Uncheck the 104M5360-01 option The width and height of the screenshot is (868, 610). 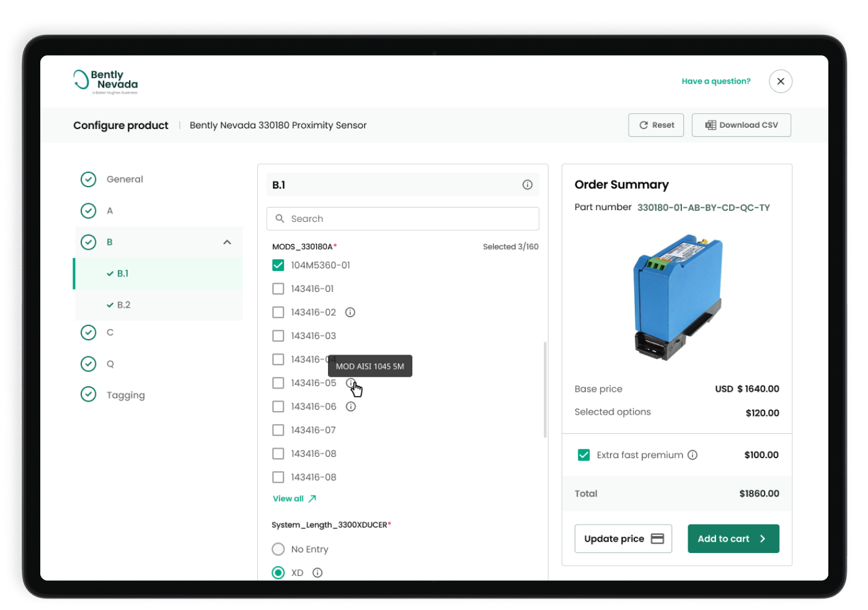(x=278, y=265)
